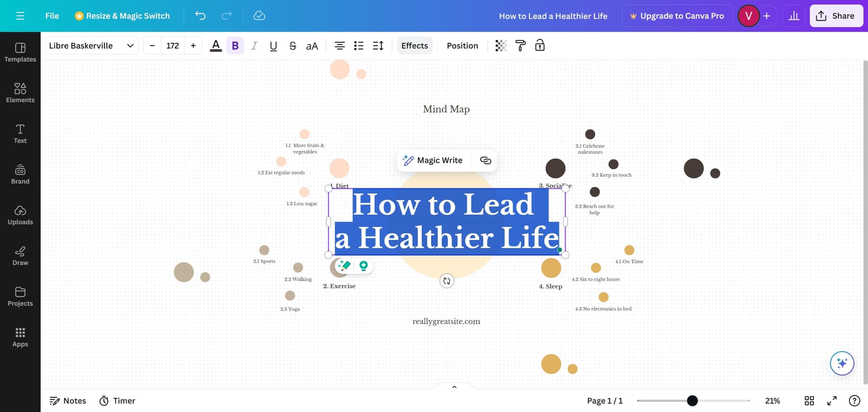868x412 pixels.
Task: Open the File menu
Action: click(52, 16)
